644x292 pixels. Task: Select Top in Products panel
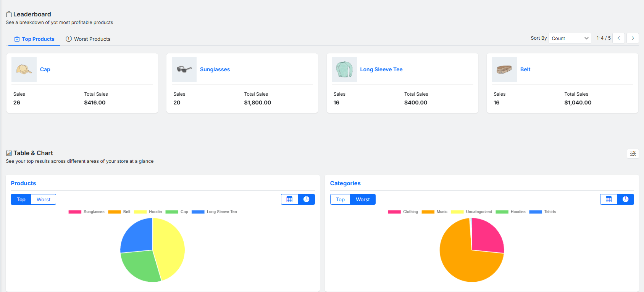point(21,199)
